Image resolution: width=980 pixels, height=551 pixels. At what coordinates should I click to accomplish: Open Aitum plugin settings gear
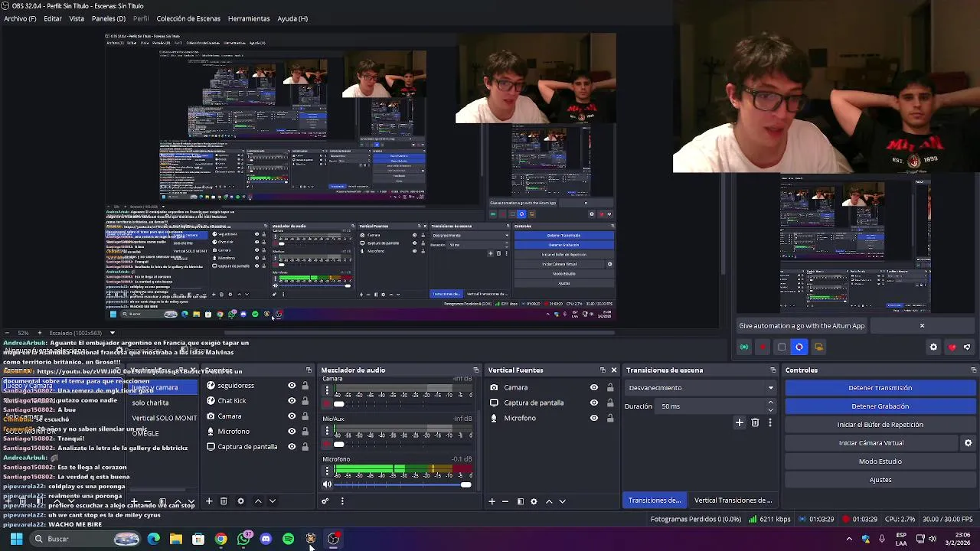[933, 347]
